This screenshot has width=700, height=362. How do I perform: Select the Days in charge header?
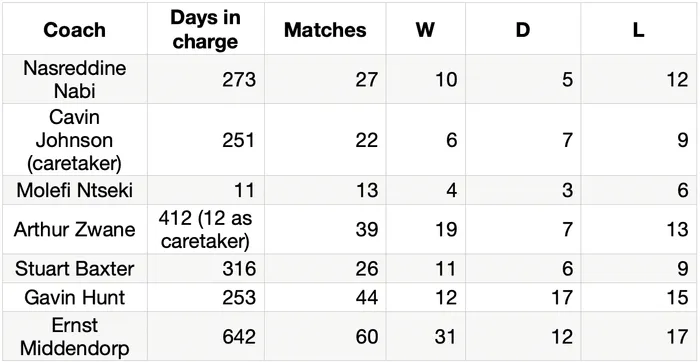[205, 29]
